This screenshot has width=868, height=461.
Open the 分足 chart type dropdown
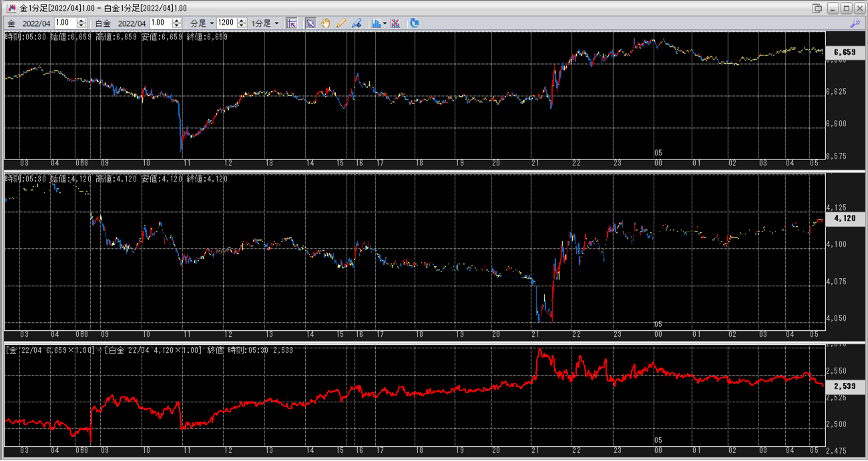[202, 23]
